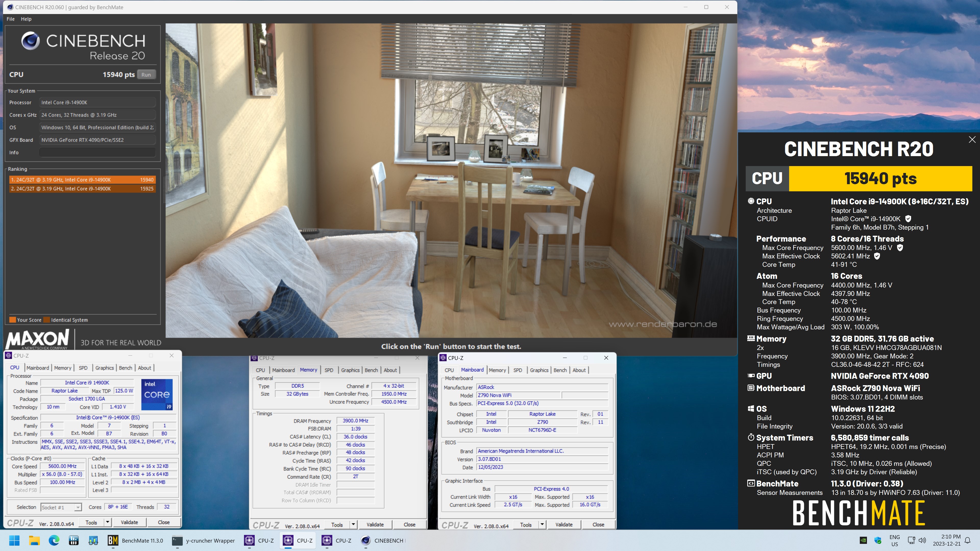Click the Intel Core i9 badge in CPU-Z
980x551 pixels.
pos(157,395)
